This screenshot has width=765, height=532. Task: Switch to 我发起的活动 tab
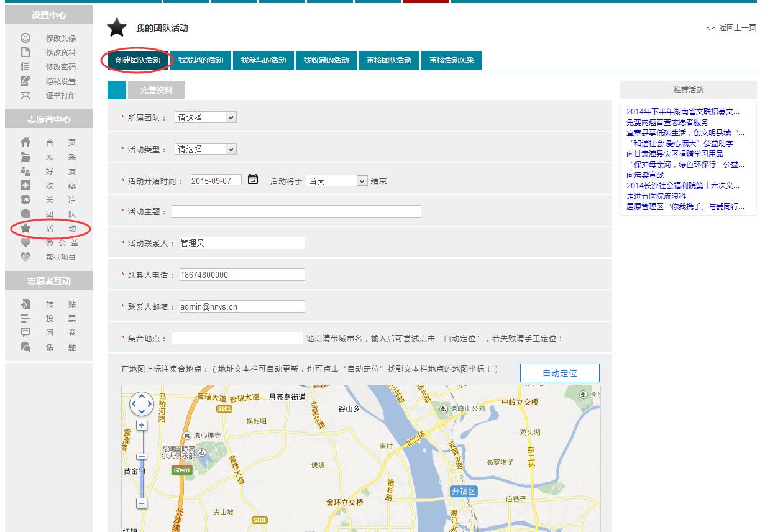[x=201, y=60]
